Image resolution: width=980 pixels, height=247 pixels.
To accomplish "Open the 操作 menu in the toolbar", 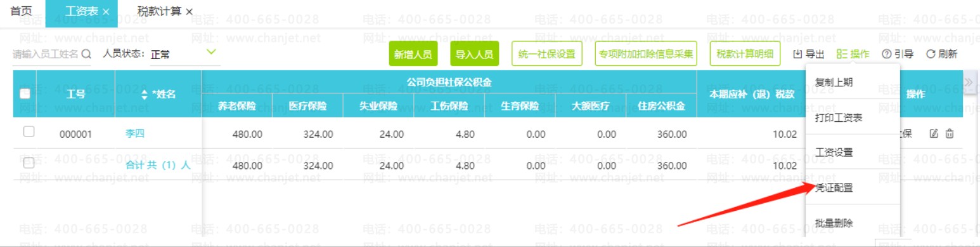I will (x=853, y=55).
